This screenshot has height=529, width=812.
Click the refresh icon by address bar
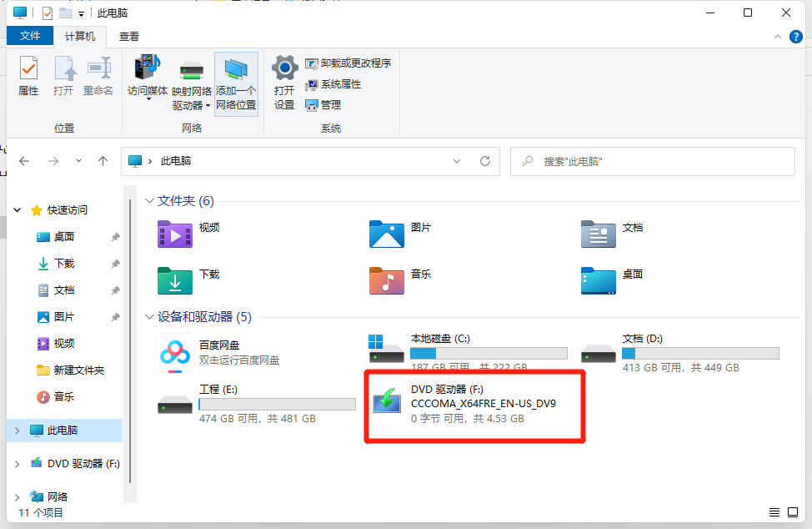[x=485, y=161]
